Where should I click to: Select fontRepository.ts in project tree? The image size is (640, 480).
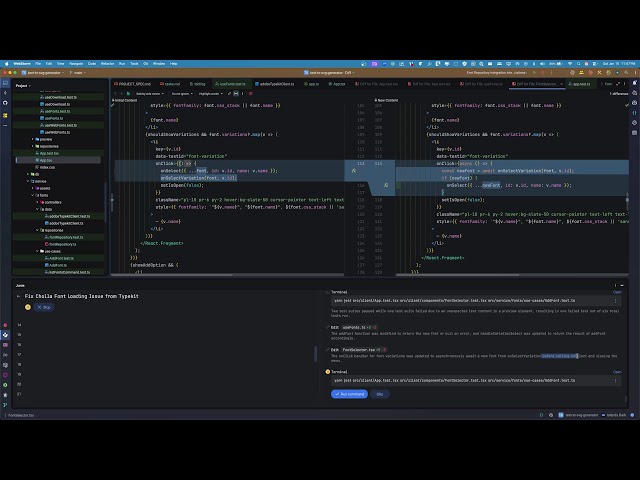pos(62,244)
